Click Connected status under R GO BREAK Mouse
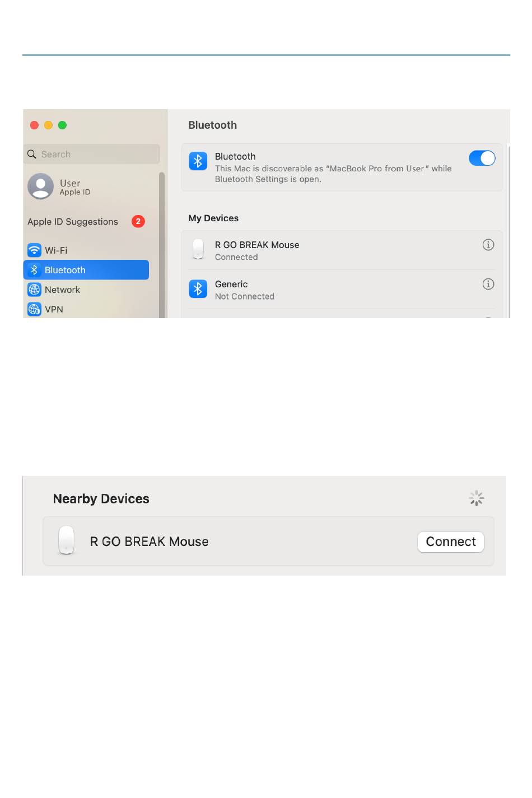Image resolution: width=532 pixels, height=798 pixels. (236, 257)
